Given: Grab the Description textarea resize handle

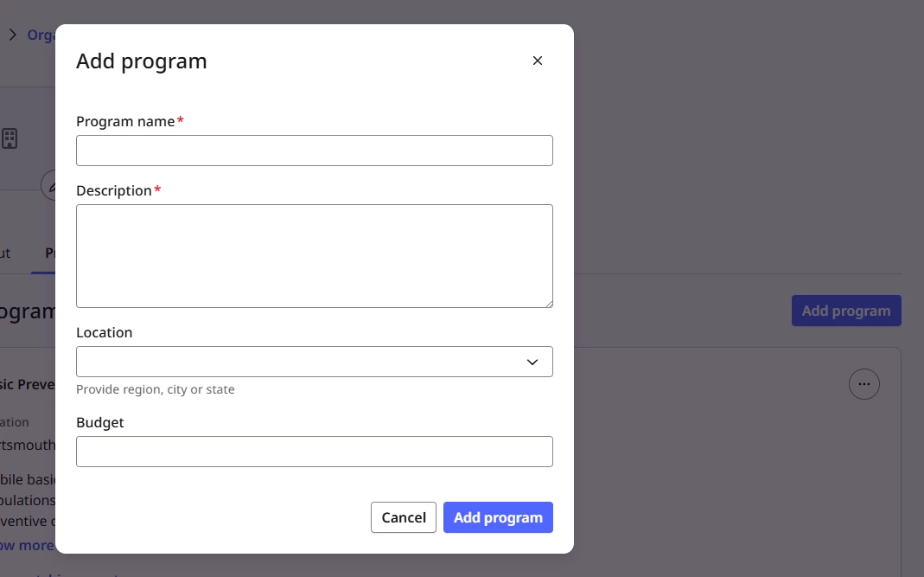Looking at the screenshot, I should (x=549, y=304).
